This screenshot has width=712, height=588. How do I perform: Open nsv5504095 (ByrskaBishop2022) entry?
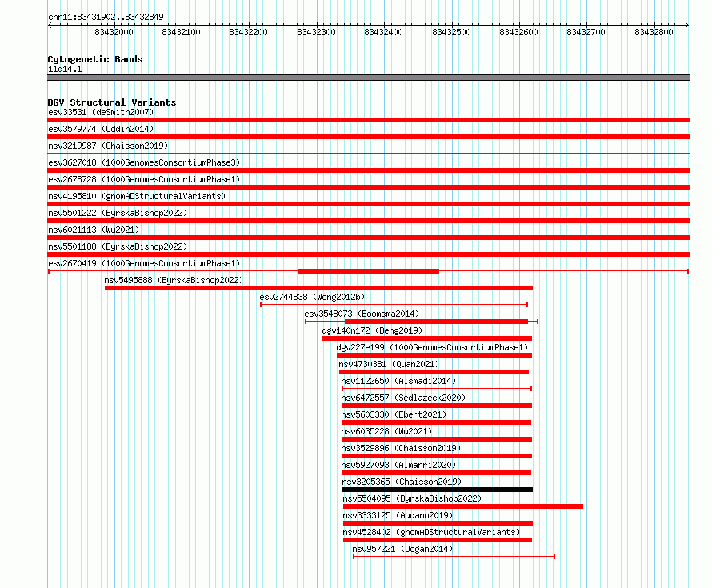tap(412, 498)
